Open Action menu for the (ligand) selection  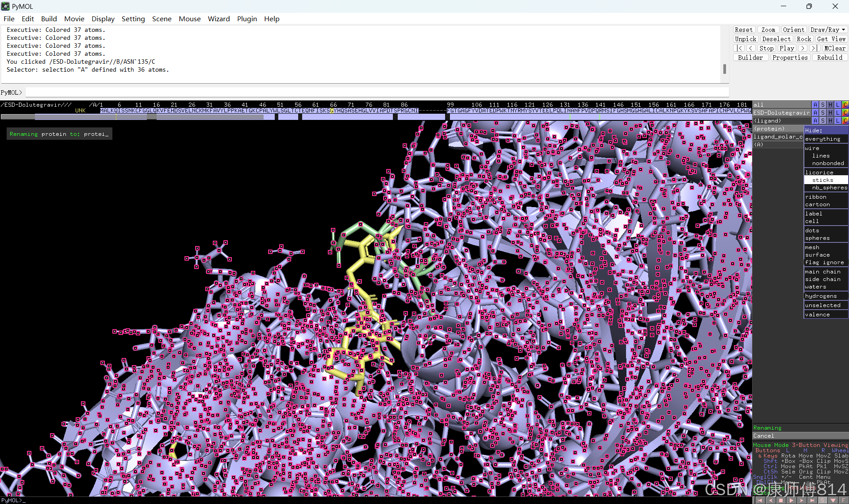tap(815, 121)
